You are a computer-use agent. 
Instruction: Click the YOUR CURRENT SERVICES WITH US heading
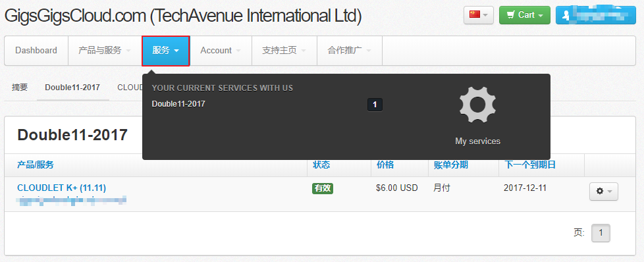click(x=222, y=88)
